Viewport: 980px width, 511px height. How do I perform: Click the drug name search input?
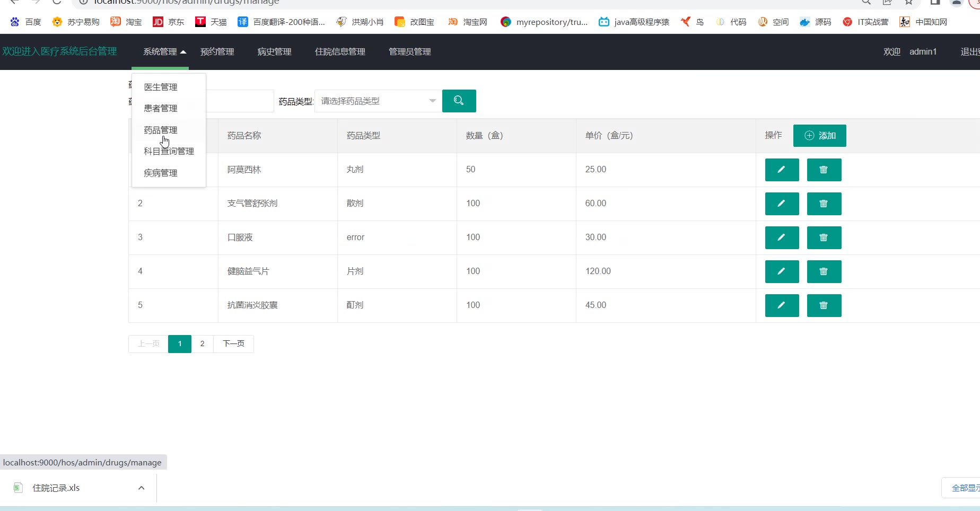(x=240, y=101)
